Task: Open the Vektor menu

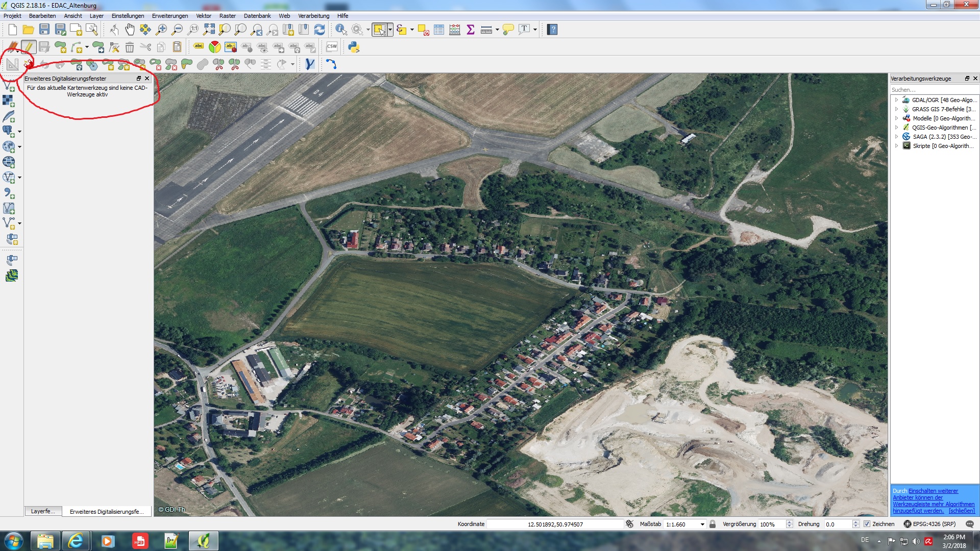Action: pyautogui.click(x=204, y=16)
